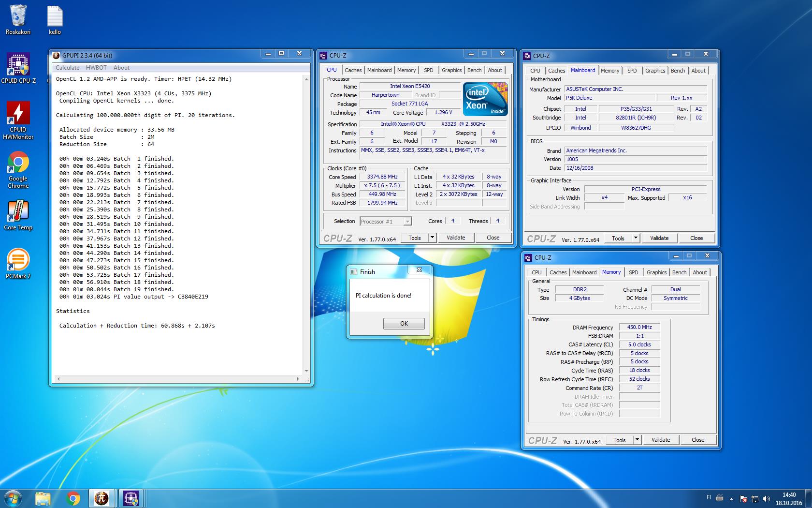Screen dimensions: 812x508
Task: Switch to Memory tab in CPU window
Action: 406,70
